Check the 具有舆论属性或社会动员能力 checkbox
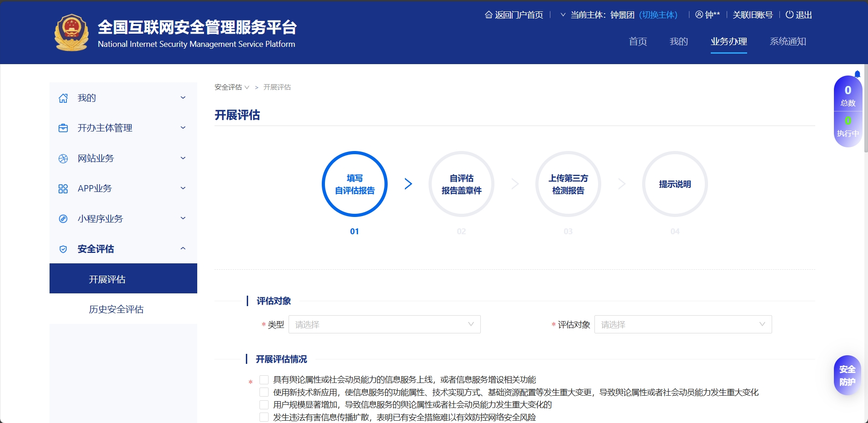 click(x=264, y=380)
